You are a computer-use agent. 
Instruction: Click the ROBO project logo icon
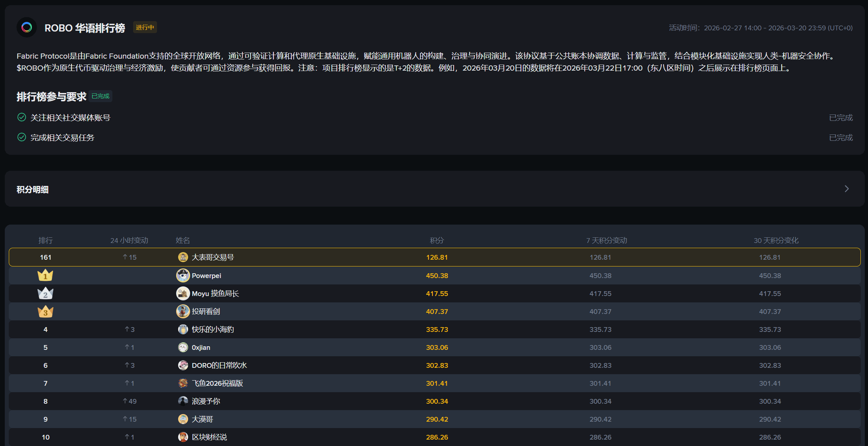pos(27,28)
